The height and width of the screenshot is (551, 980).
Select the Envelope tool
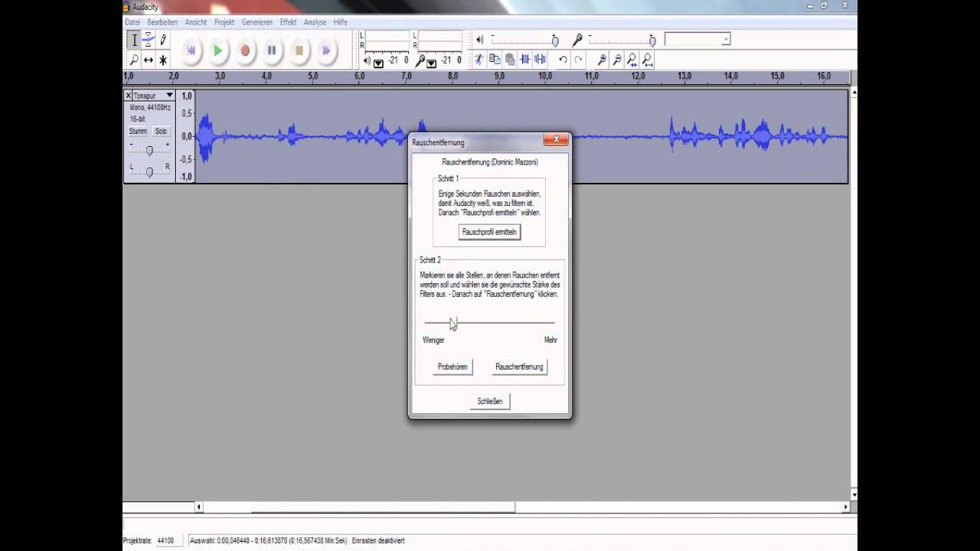[149, 40]
